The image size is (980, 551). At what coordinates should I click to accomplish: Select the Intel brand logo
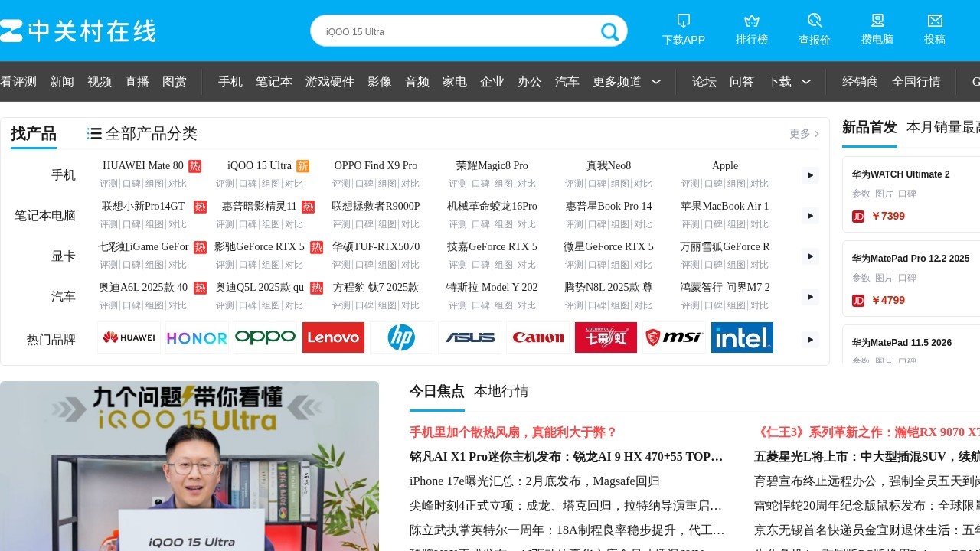pyautogui.click(x=742, y=337)
